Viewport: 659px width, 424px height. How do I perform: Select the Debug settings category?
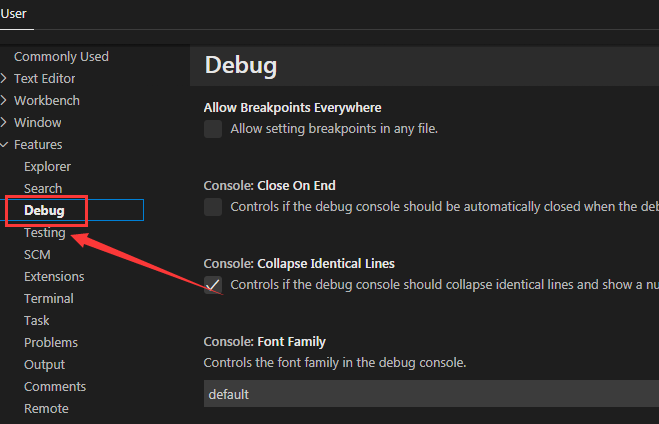point(44,210)
